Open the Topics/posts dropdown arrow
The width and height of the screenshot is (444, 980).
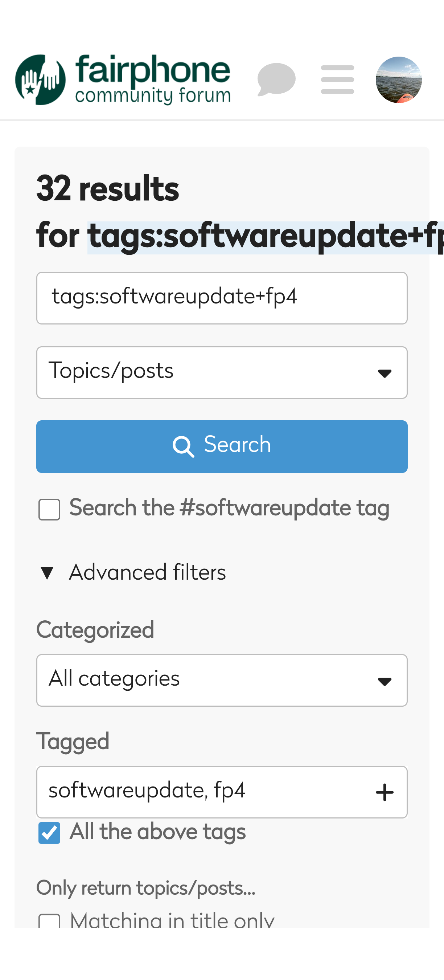tap(384, 373)
